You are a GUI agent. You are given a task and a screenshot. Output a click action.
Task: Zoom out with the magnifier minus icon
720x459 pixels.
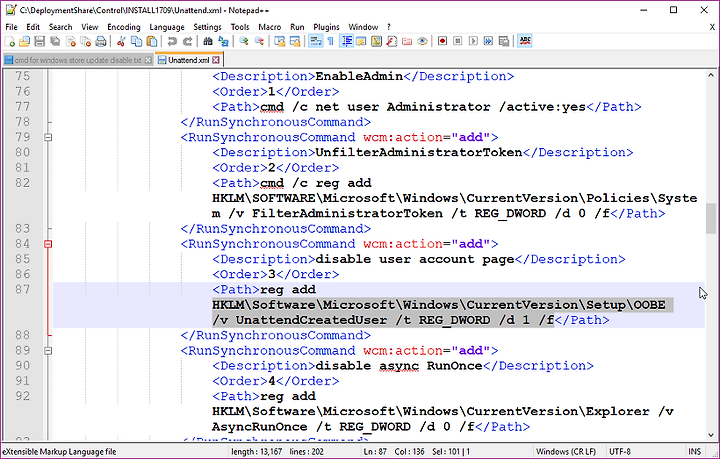tap(259, 42)
